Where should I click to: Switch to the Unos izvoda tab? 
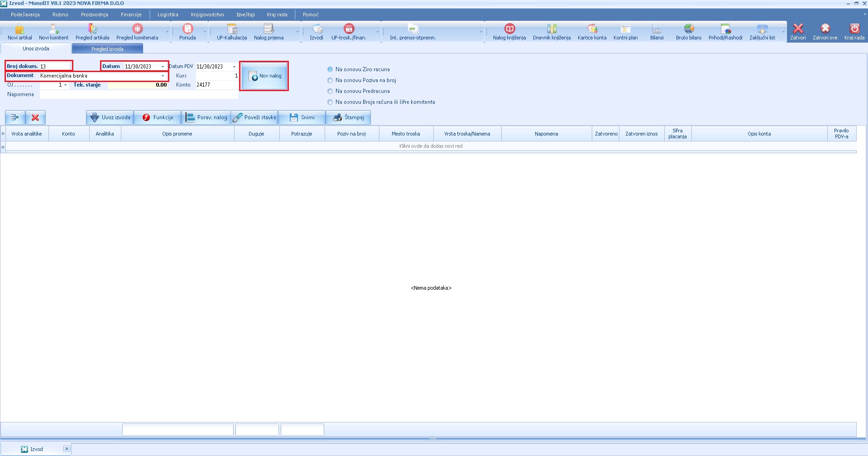(x=36, y=49)
